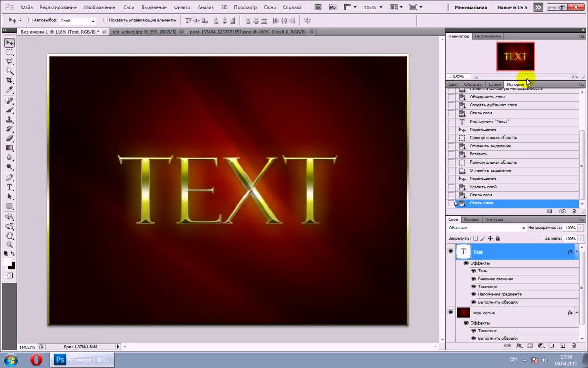Select the Move tool in the toolbox
Screen dimensions: 588x368
[9, 43]
